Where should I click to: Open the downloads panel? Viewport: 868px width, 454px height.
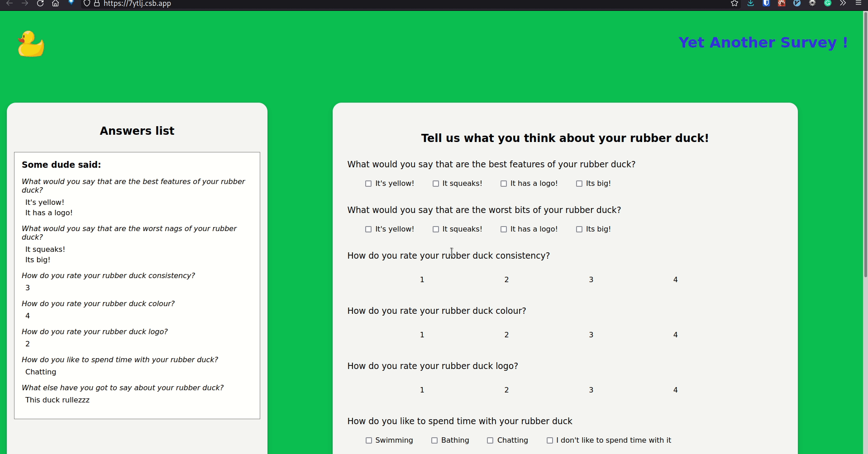point(750,4)
